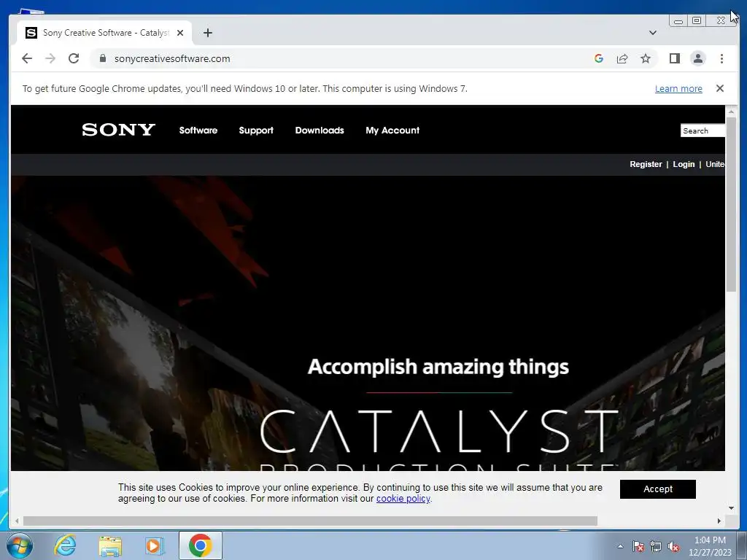Bookmark this tab with the star icon
747x560 pixels.
(646, 58)
